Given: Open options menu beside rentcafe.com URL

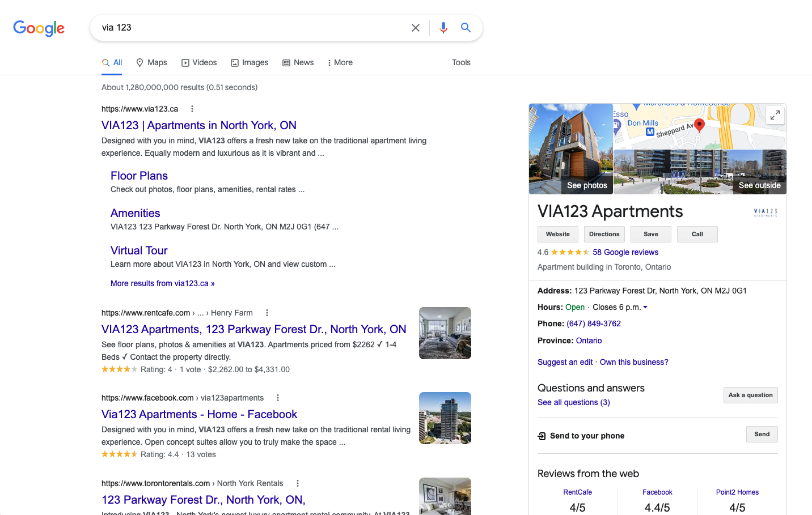Looking at the screenshot, I should 267,313.
